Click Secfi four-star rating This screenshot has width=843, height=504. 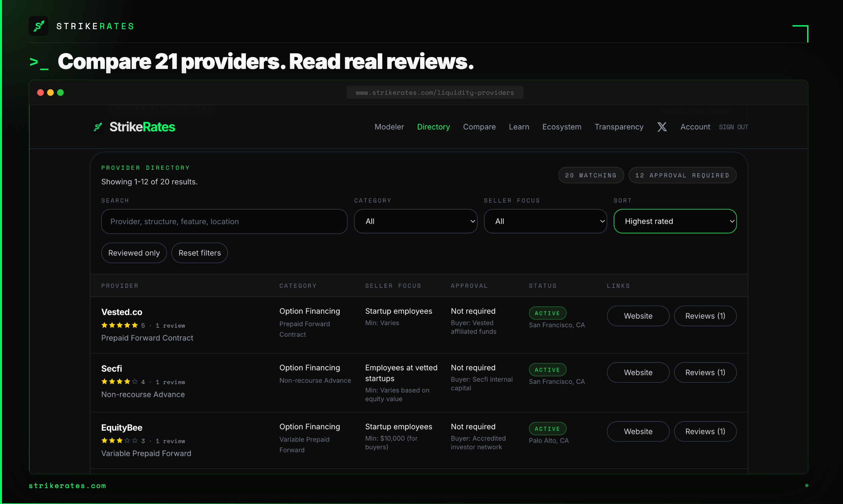click(119, 382)
